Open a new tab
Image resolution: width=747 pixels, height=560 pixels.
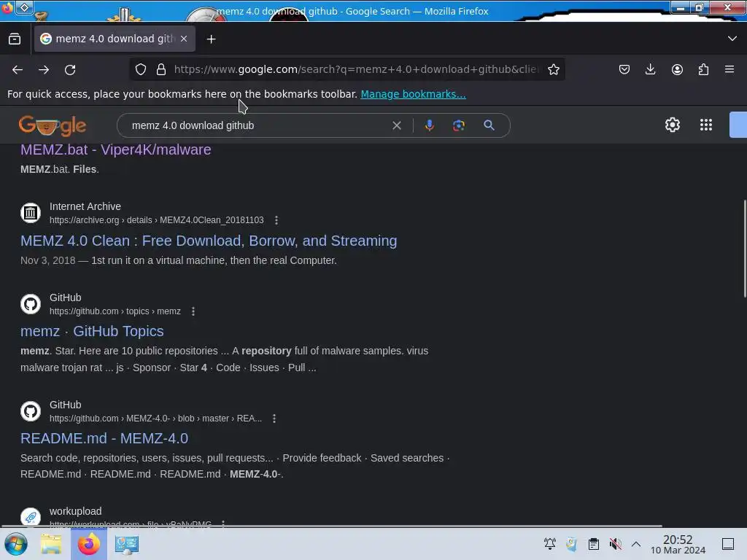pyautogui.click(x=211, y=39)
